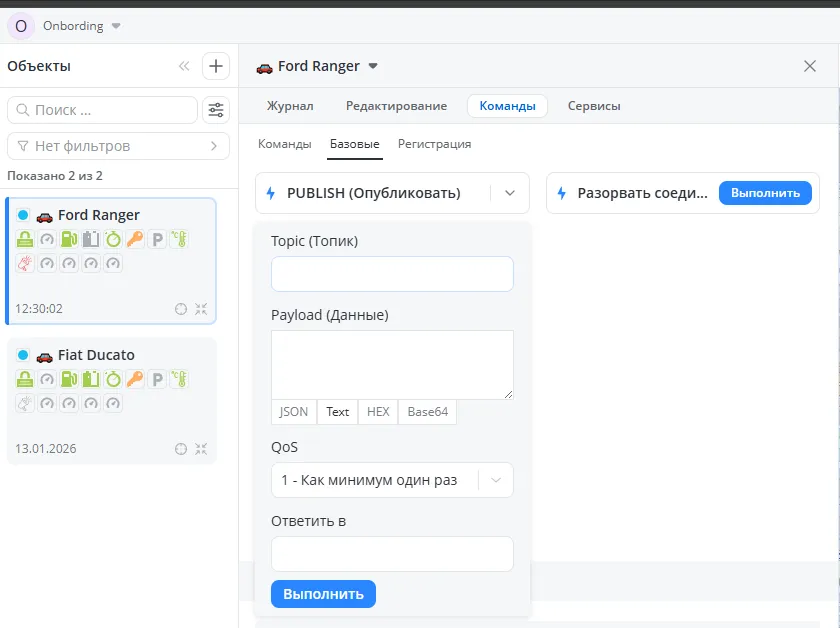Select HEX payload format option
Image resolution: width=840 pixels, height=628 pixels.
tap(378, 412)
